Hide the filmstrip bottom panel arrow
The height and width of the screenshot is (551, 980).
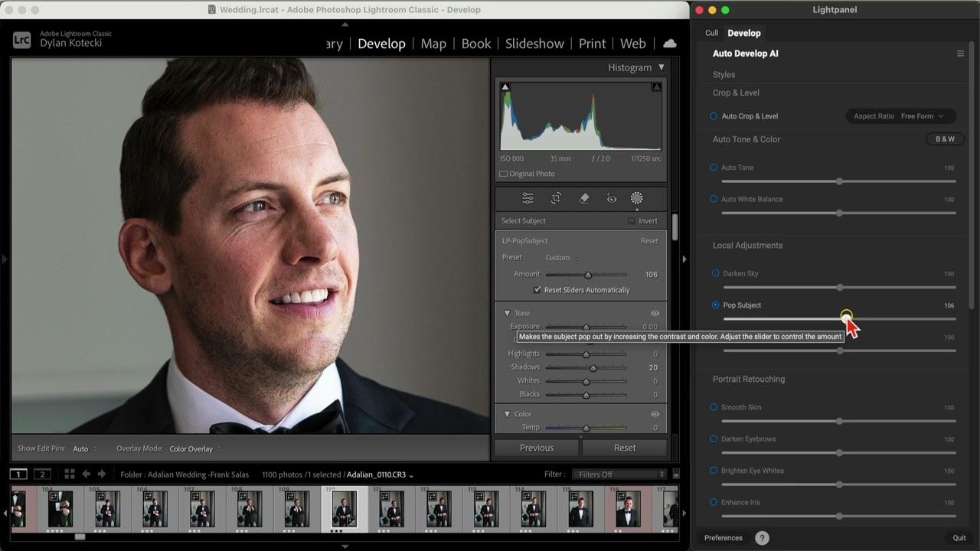point(345,546)
